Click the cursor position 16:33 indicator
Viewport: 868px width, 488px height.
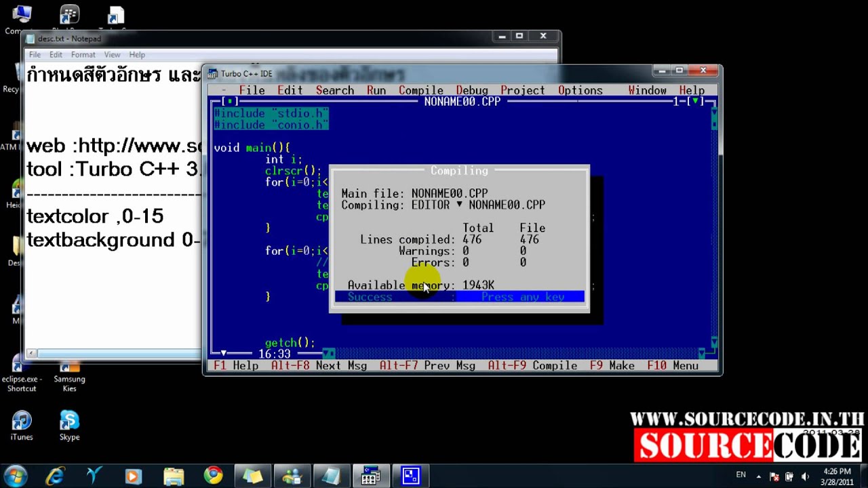coord(274,354)
